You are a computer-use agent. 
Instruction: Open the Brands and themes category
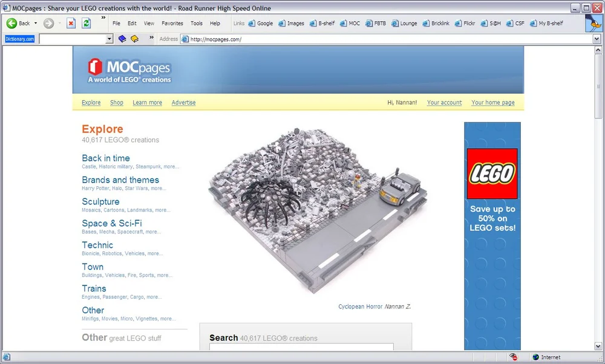click(x=120, y=180)
